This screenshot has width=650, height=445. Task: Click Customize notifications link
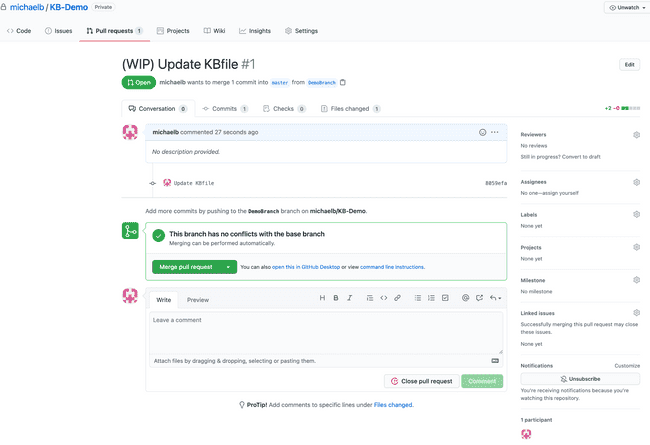point(627,366)
